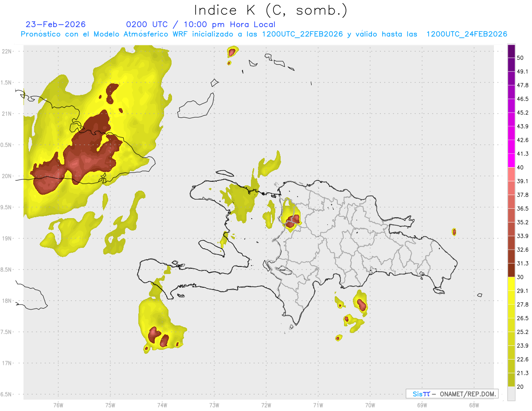Click the "Indice K (C, somb.)" title
This screenshot has width=532, height=411.
click(271, 10)
